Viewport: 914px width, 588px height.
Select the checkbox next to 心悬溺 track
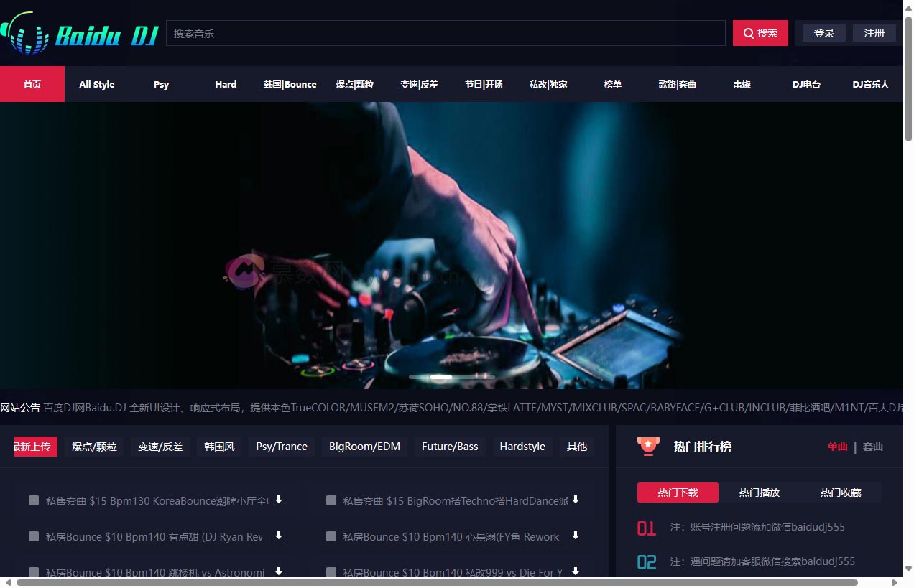coord(331,536)
